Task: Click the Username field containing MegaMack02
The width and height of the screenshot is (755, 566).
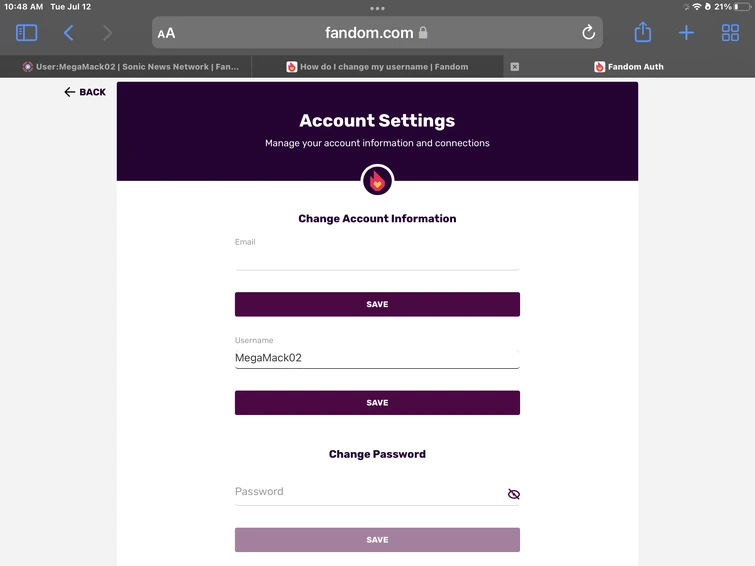Action: (x=377, y=357)
